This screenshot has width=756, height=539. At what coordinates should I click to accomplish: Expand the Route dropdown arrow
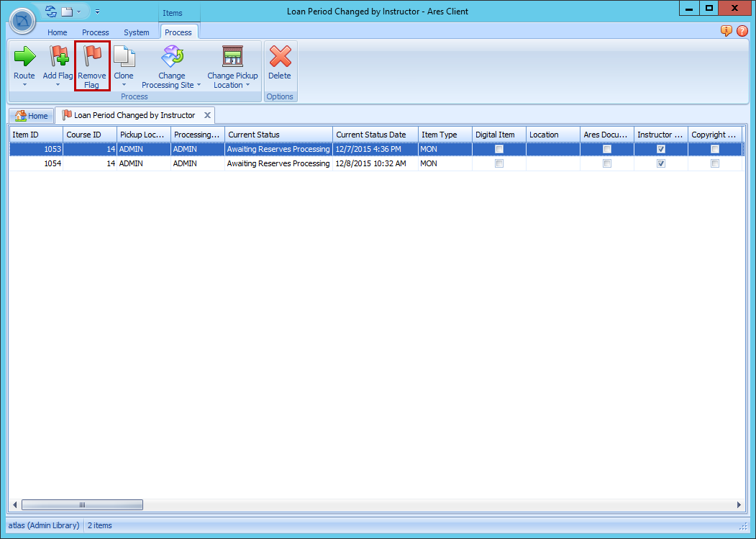pyautogui.click(x=24, y=85)
